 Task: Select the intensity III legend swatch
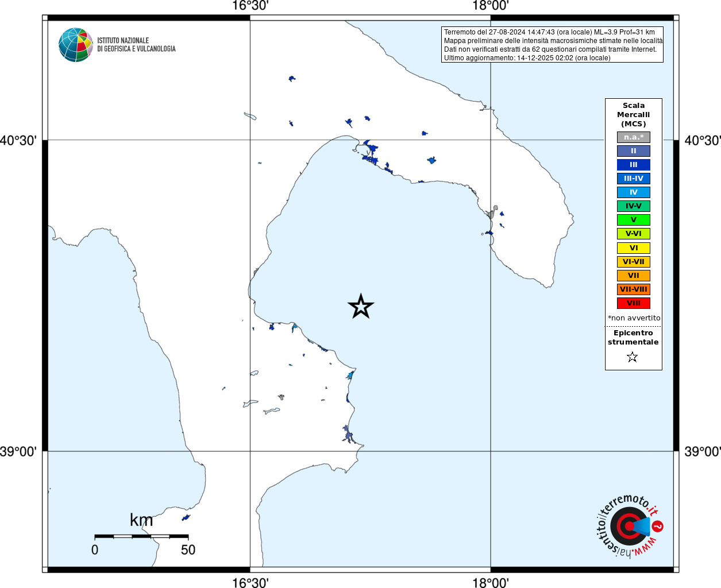point(634,165)
